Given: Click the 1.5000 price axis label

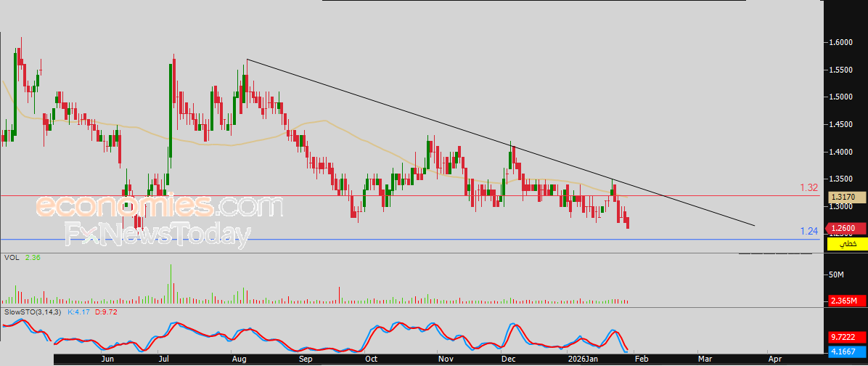Looking at the screenshot, I should [x=841, y=97].
